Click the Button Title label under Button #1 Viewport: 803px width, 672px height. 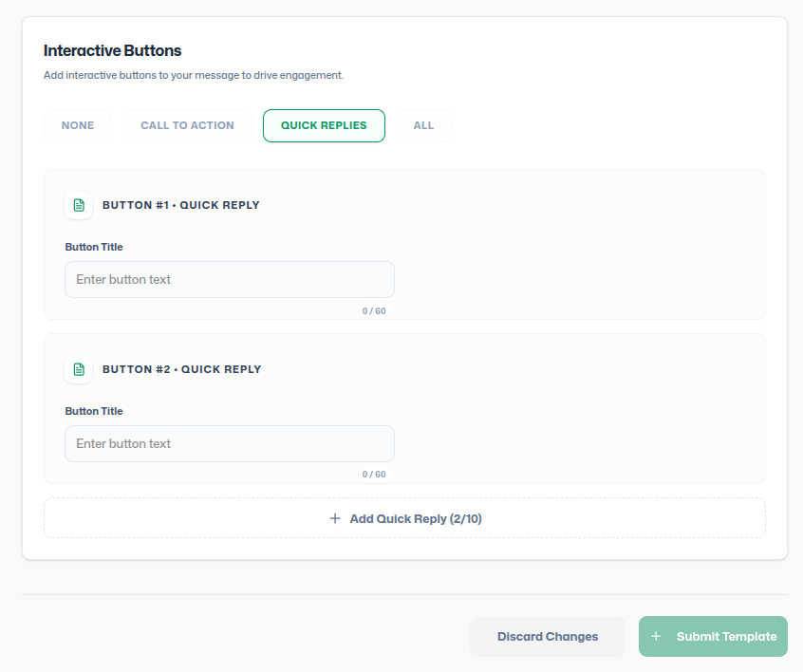click(x=94, y=247)
